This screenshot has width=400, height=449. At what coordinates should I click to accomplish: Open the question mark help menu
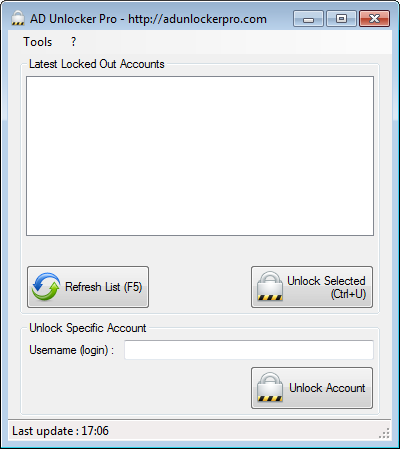tap(73, 42)
